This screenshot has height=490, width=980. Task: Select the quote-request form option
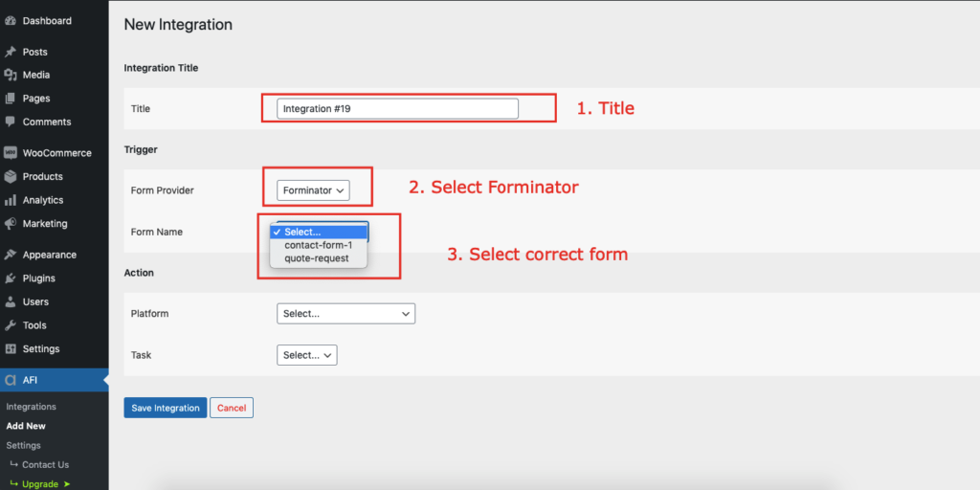coord(318,258)
